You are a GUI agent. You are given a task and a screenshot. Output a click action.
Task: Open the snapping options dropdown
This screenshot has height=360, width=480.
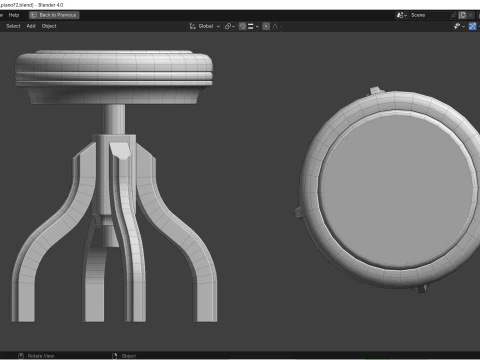253,26
